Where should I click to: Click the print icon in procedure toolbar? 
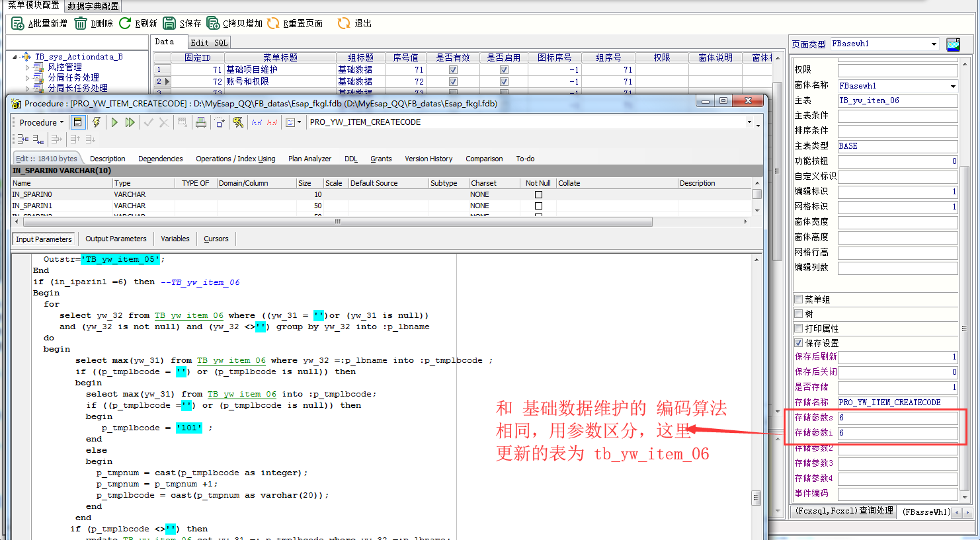click(x=201, y=122)
